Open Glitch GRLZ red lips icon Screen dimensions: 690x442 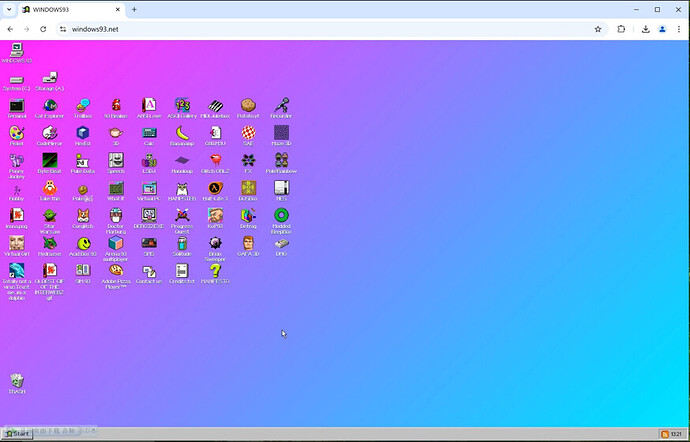pyautogui.click(x=215, y=161)
